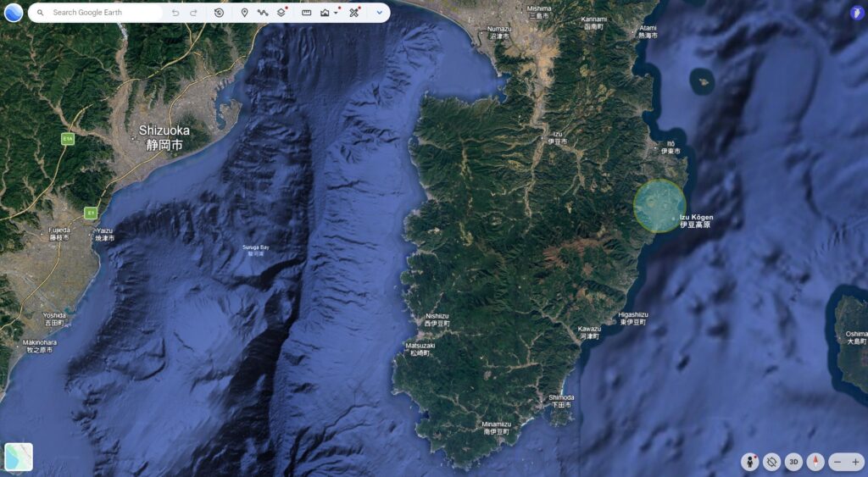Image resolution: width=868 pixels, height=477 pixels.
Task: Activate Street View pegman
Action: tap(750, 462)
